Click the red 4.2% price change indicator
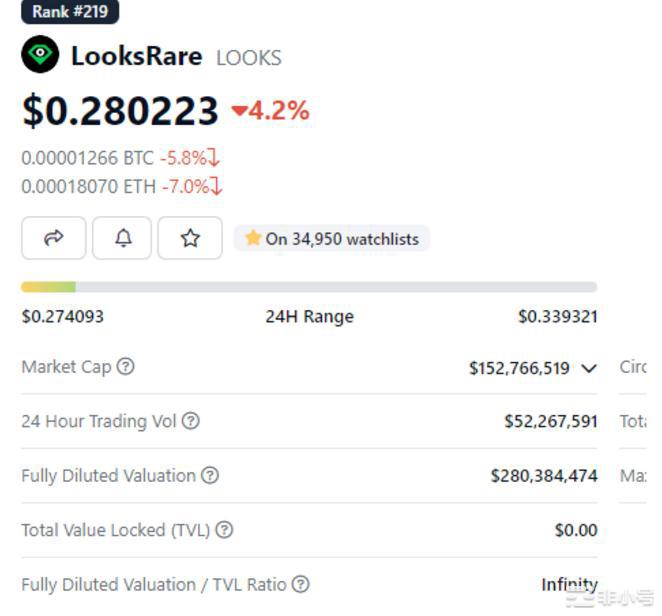Screen dimensions: 662x616 (271, 111)
